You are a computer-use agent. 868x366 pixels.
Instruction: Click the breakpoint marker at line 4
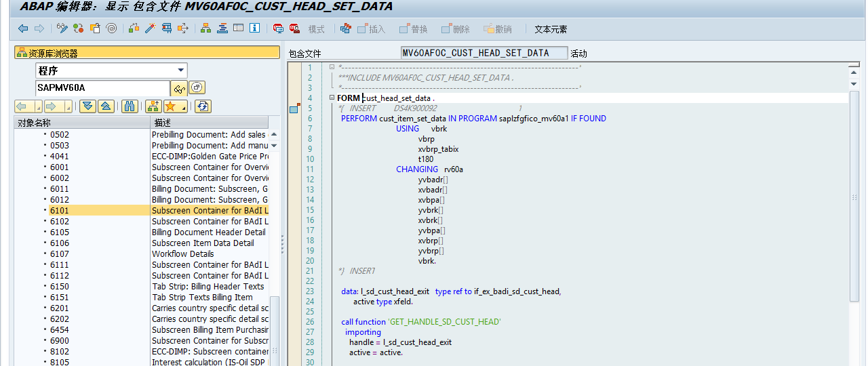pos(294,108)
